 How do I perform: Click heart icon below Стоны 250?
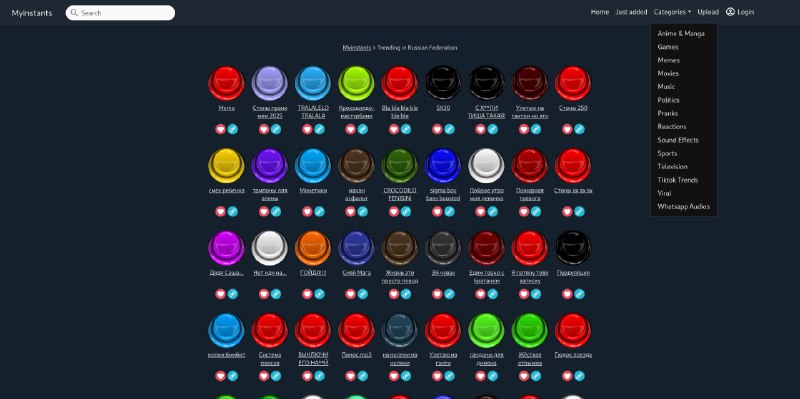pyautogui.click(x=567, y=129)
